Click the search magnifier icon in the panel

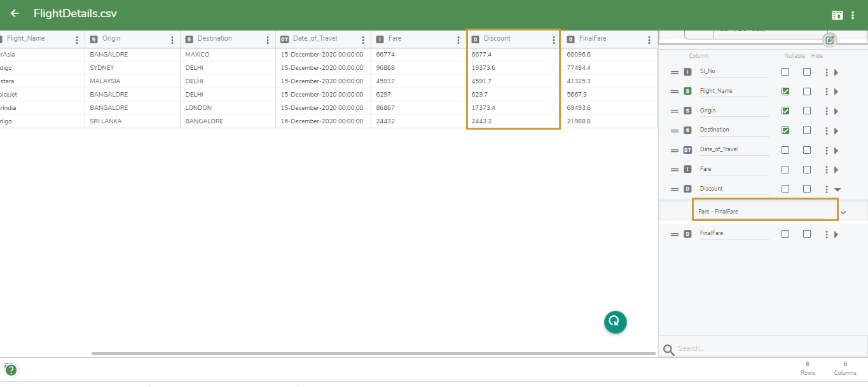point(668,348)
